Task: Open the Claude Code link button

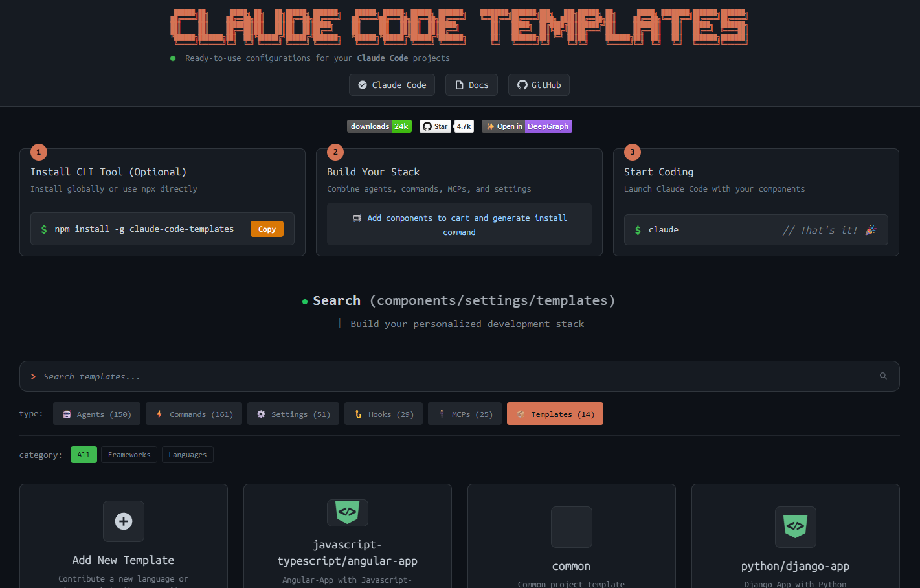Action: click(392, 85)
